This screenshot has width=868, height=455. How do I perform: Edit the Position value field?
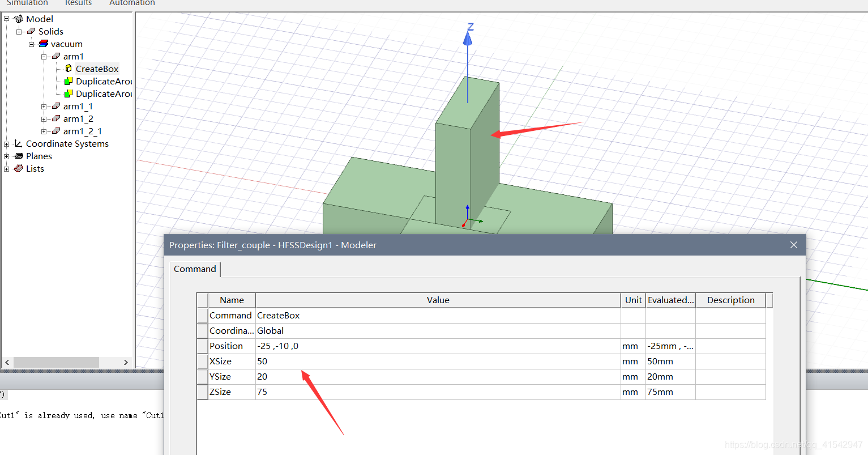point(438,346)
